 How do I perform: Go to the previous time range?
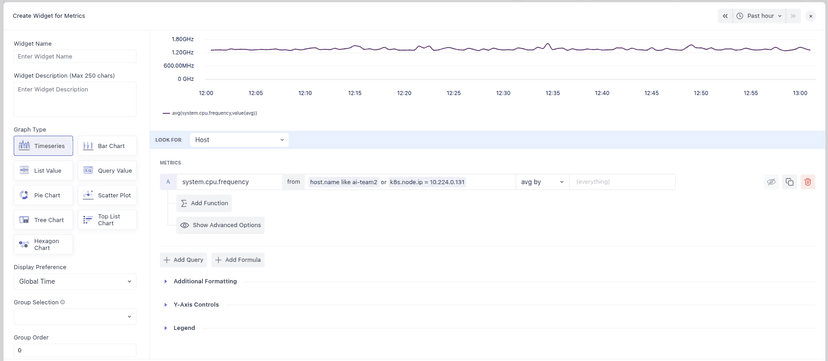point(725,16)
